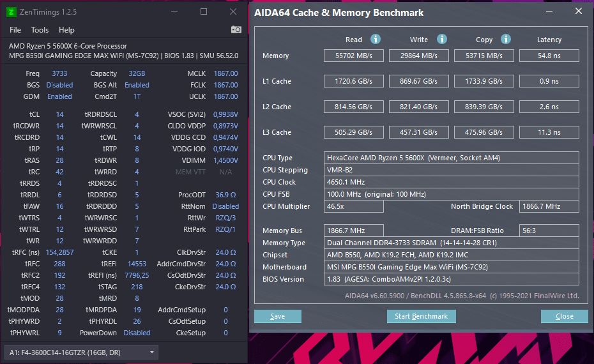
Task: Click the Start Benchmark button
Action: (422, 316)
